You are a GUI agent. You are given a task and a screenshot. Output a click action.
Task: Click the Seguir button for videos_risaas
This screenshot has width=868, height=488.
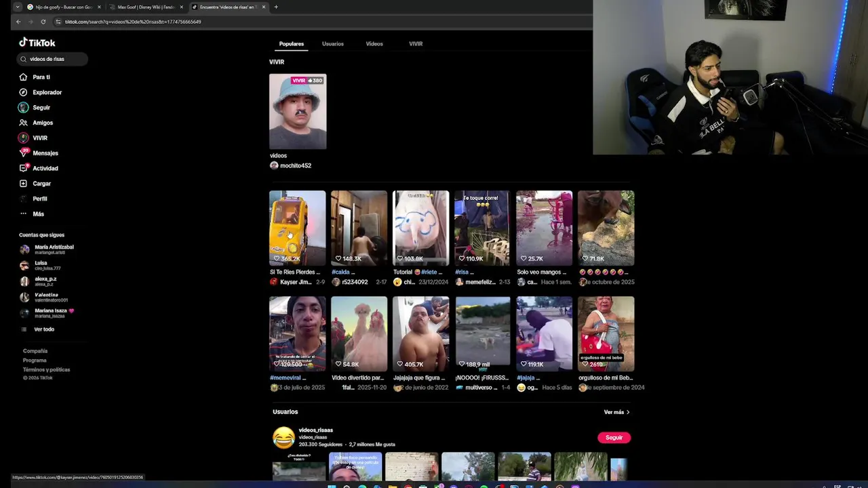(x=614, y=438)
